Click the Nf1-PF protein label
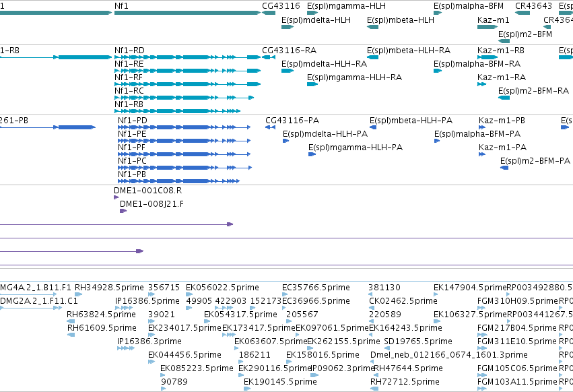The height and width of the screenshot is (392, 573). pyautogui.click(x=131, y=148)
